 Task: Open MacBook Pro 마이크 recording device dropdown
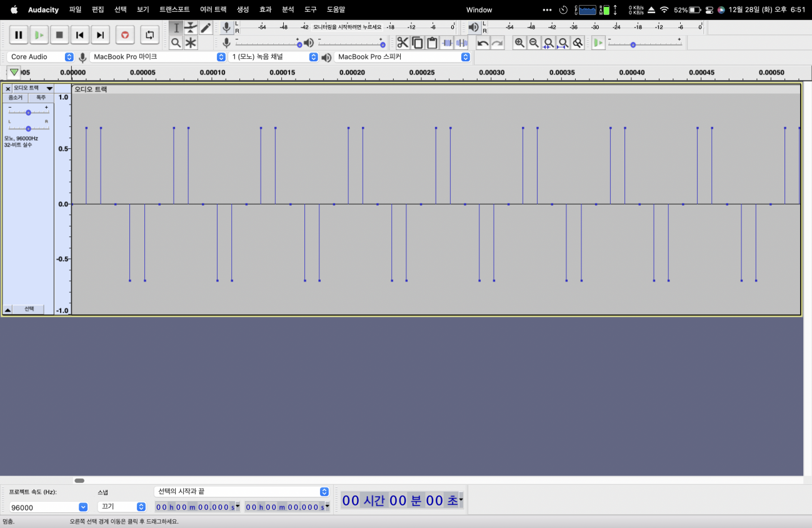coord(158,57)
